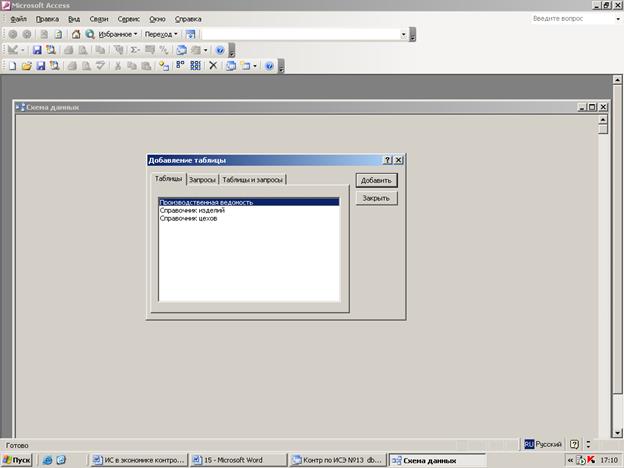The width and height of the screenshot is (624, 468).
Task: Click the Save icon in the second toolbar row
Action: coord(37,50)
